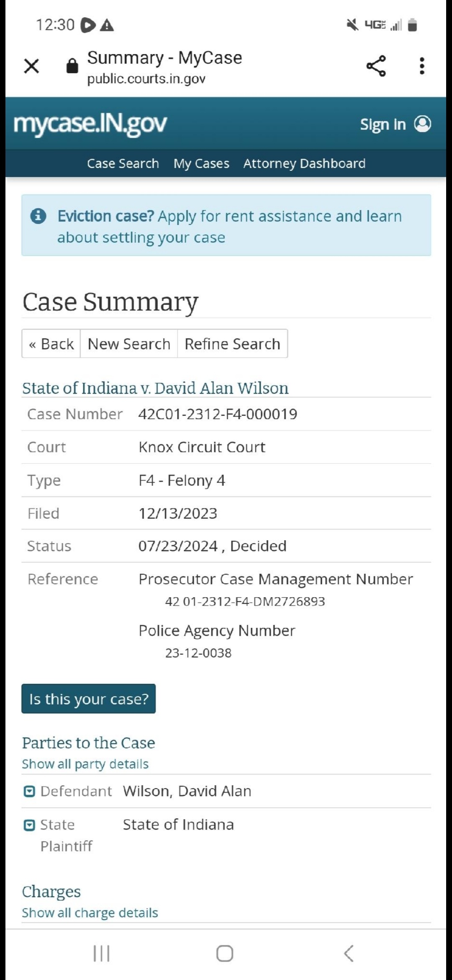The height and width of the screenshot is (980, 452).
Task: Open the three-dot browser menu
Action: point(422,66)
